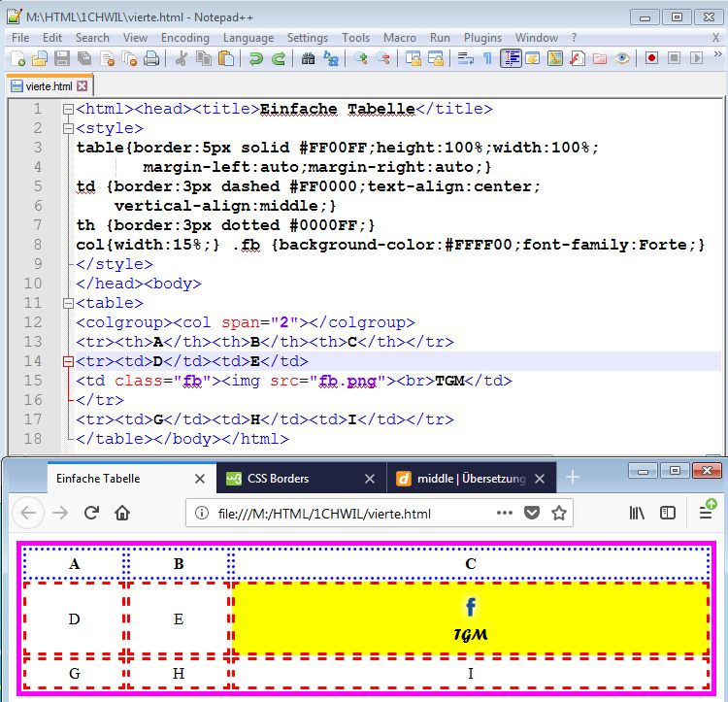Close the Einfache Tabelle browser tab

(x=200, y=479)
